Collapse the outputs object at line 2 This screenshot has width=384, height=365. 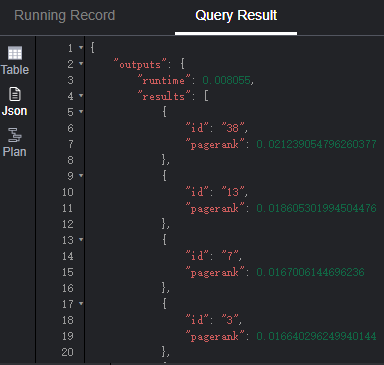click(81, 63)
